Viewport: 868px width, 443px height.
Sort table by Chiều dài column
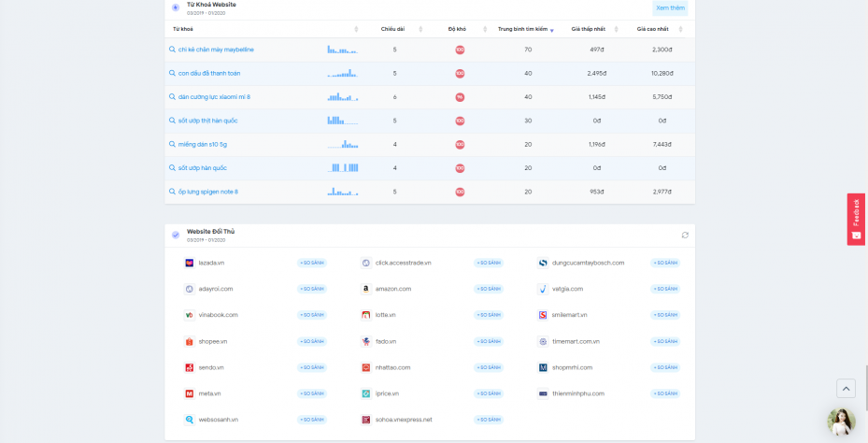pyautogui.click(x=420, y=29)
